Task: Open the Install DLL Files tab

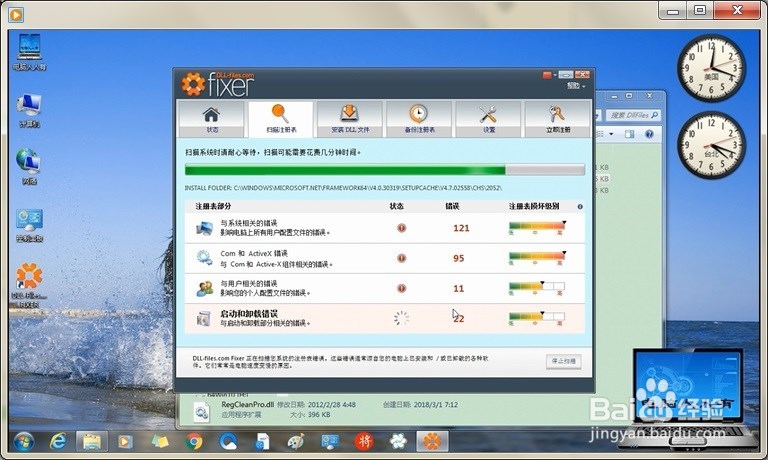Action: pos(350,119)
